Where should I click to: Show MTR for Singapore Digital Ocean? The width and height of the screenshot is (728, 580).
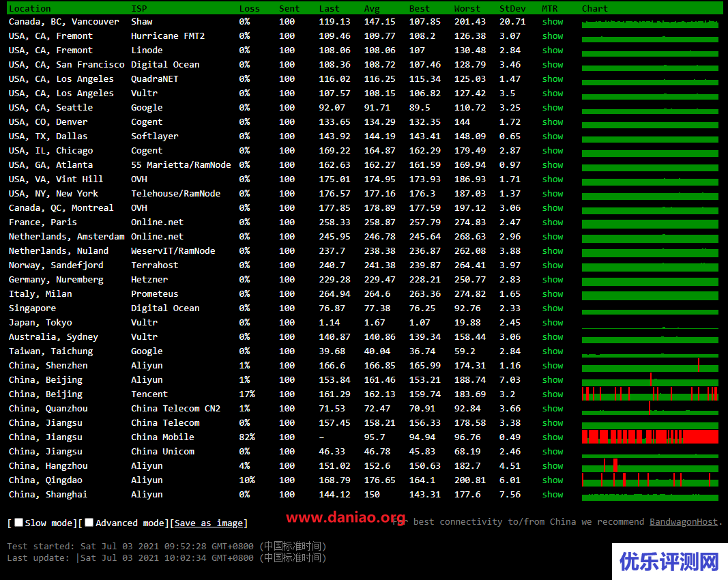pyautogui.click(x=553, y=308)
